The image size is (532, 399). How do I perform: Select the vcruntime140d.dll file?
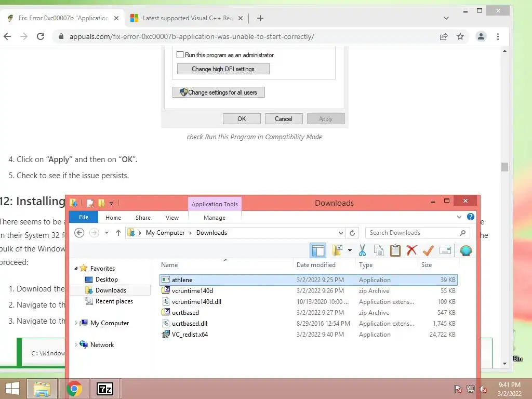(x=309, y=302)
